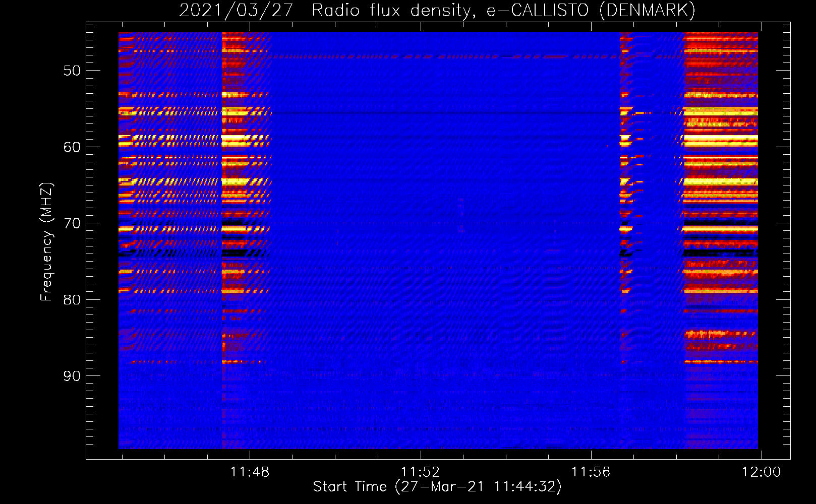Click the 70 frequency tick label

point(72,223)
